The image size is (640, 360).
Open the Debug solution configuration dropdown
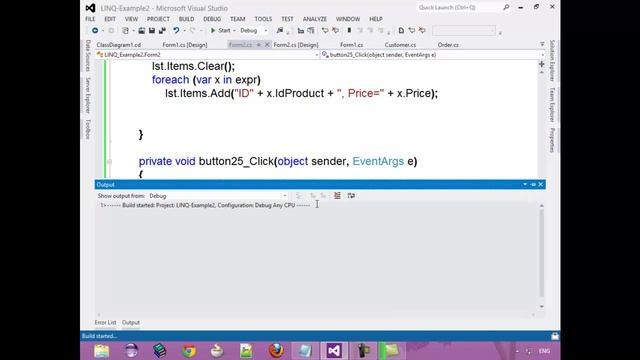click(253, 31)
